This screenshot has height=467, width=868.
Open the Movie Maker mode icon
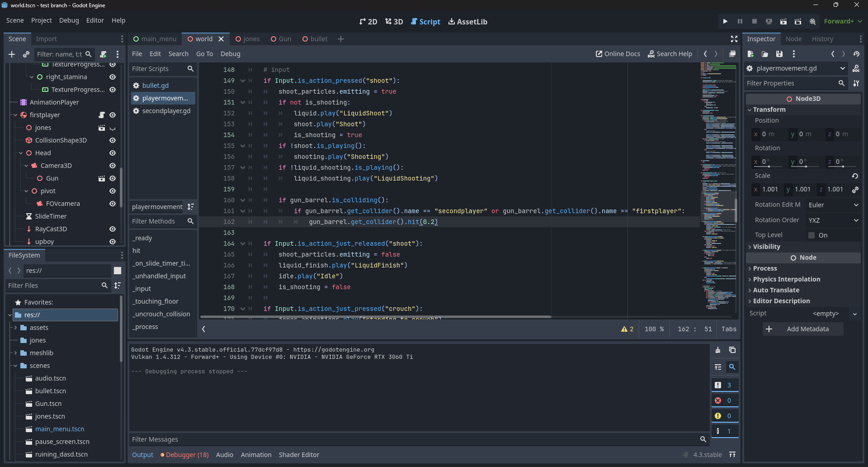[812, 21]
